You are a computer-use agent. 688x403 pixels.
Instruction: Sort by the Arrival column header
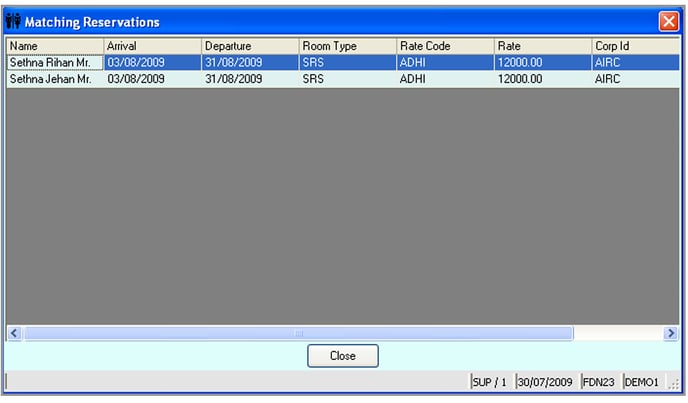152,46
